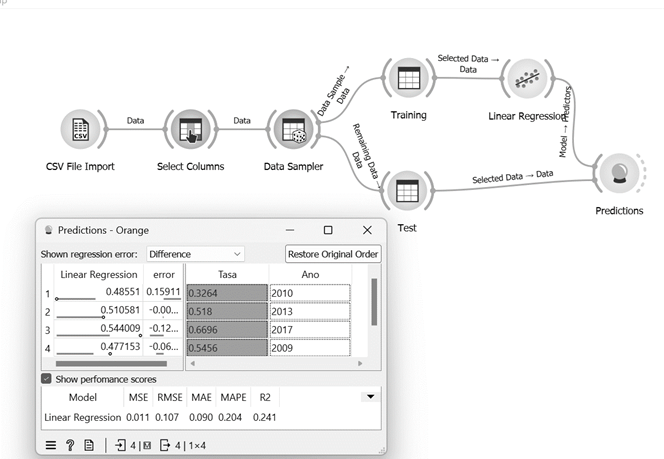This screenshot has width=664, height=459.
Task: Click the Restore Original Order button
Action: click(332, 254)
